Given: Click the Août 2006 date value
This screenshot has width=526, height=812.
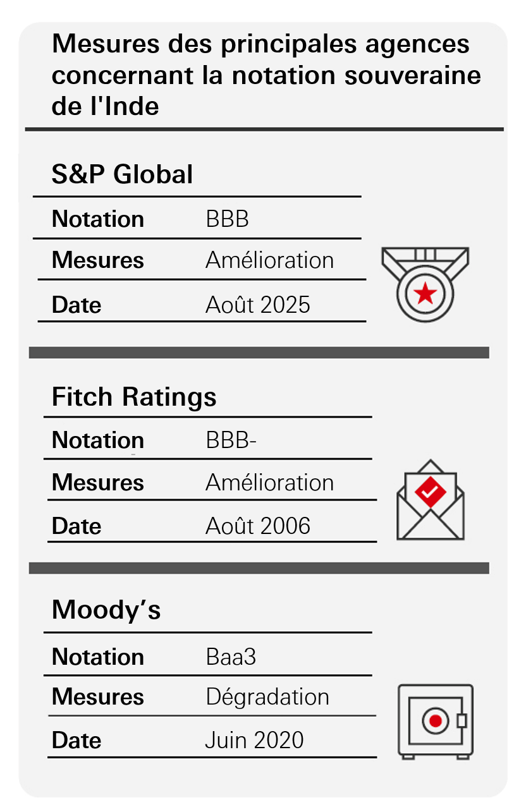Looking at the screenshot, I should (x=258, y=526).
